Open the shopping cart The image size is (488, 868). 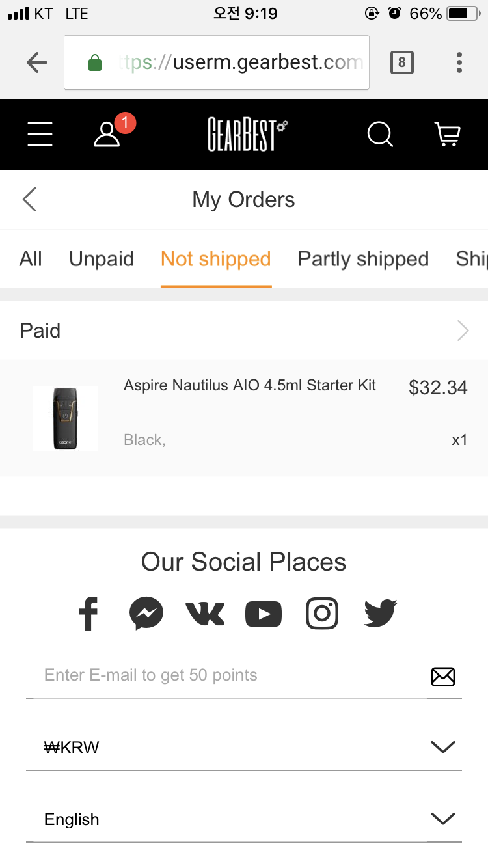[448, 135]
